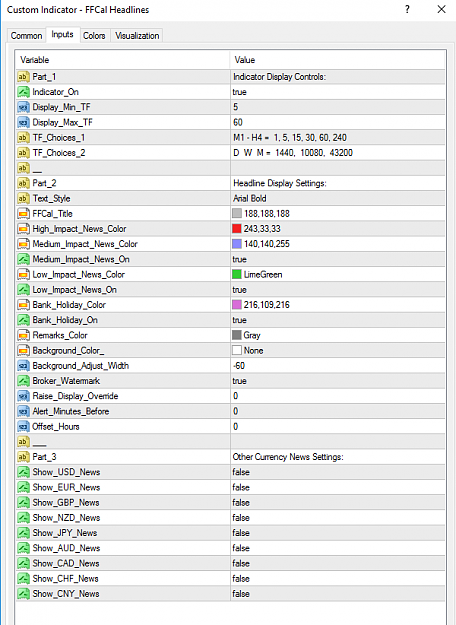This screenshot has width=456, height=625.
Task: Click the LimeGreen color swatch
Action: click(237, 274)
